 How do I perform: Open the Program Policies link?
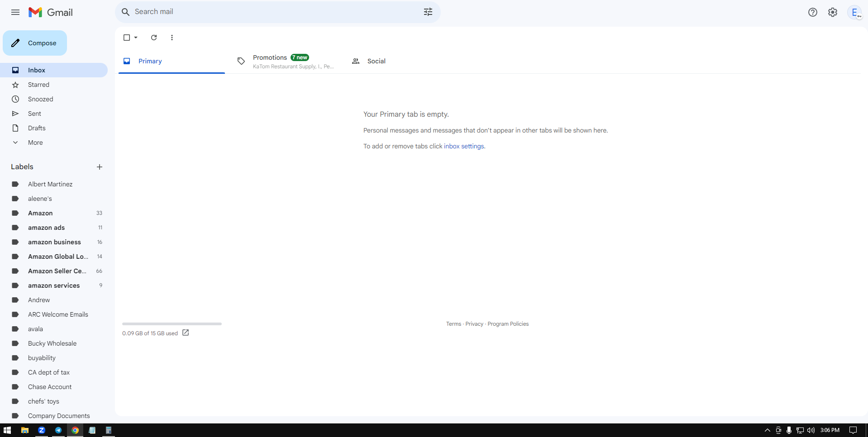[x=508, y=324]
